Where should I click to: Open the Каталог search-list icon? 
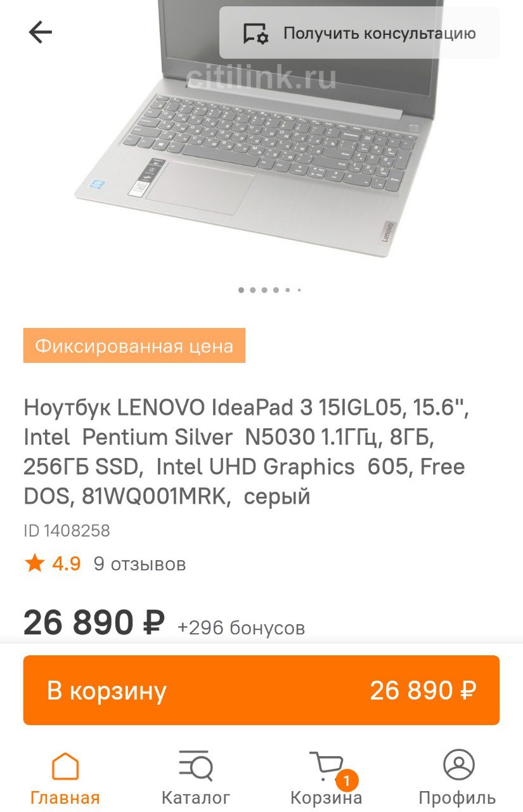pyautogui.click(x=196, y=766)
